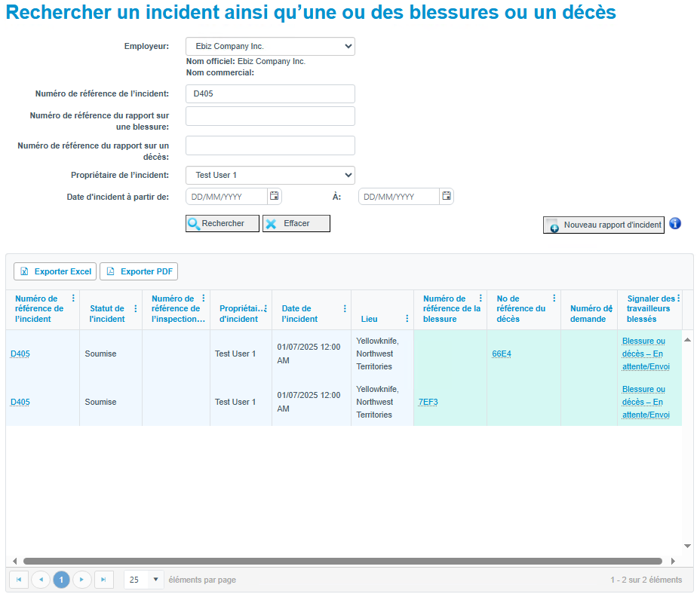Click the Soumise status in the 66E4 row
This screenshot has height=597, width=700.
click(100, 354)
